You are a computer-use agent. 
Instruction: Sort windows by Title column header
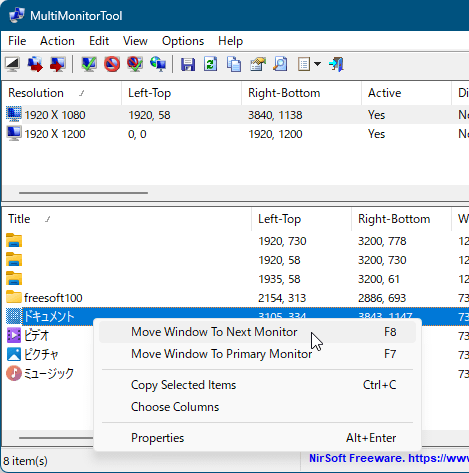127,219
